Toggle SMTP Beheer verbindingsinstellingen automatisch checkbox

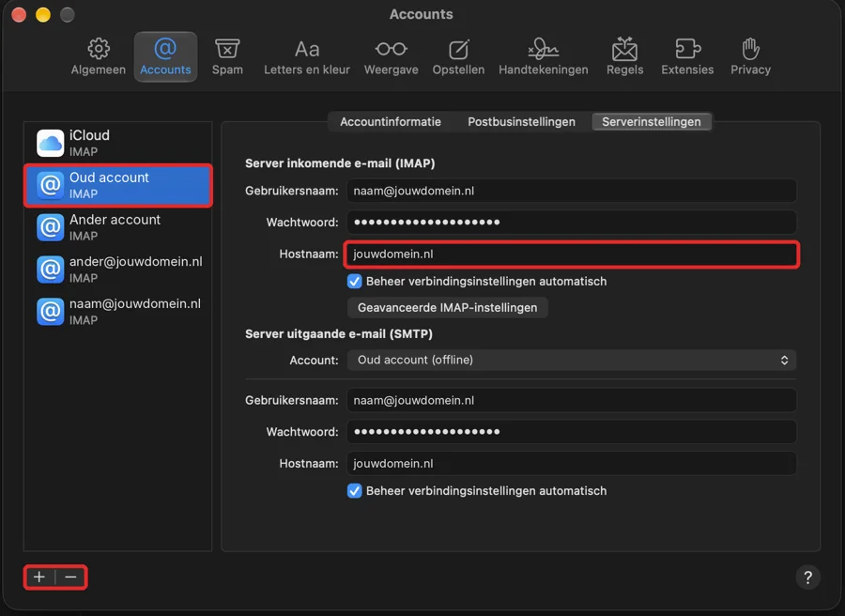(354, 491)
